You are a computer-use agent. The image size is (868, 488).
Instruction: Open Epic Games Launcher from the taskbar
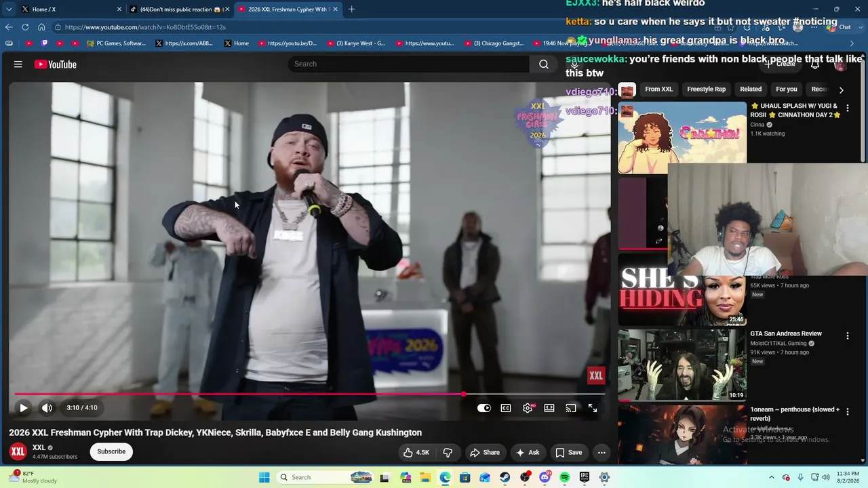coord(585,477)
